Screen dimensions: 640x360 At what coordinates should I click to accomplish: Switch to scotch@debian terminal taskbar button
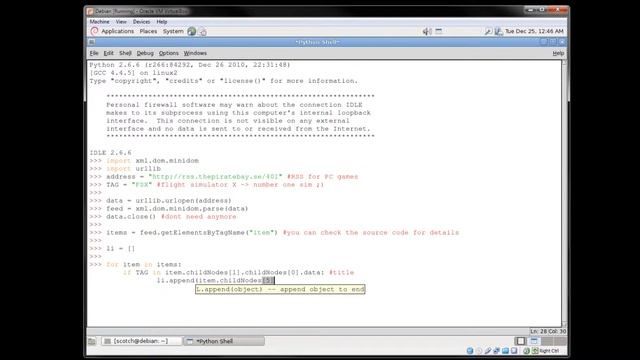[141, 341]
